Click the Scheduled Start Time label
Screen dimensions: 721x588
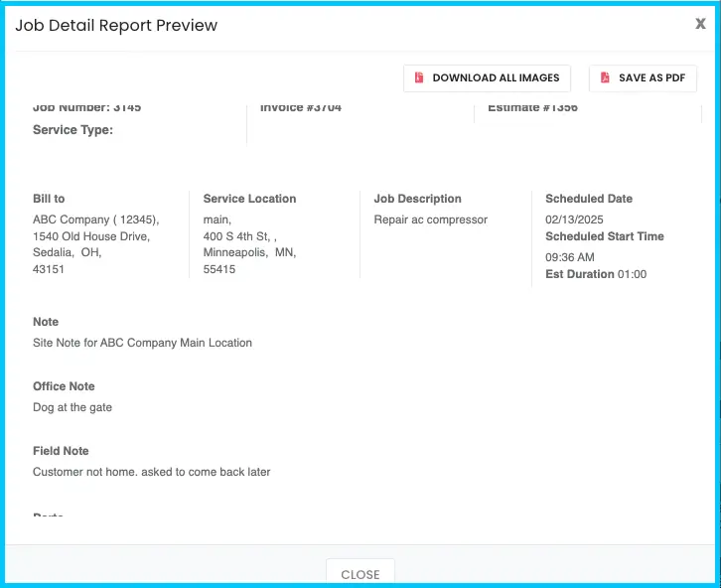(x=605, y=236)
